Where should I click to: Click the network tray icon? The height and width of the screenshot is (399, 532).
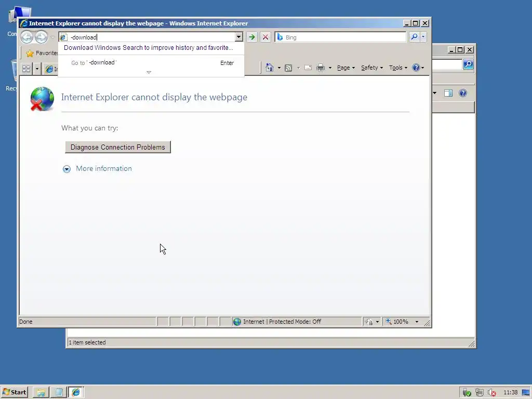(480, 393)
